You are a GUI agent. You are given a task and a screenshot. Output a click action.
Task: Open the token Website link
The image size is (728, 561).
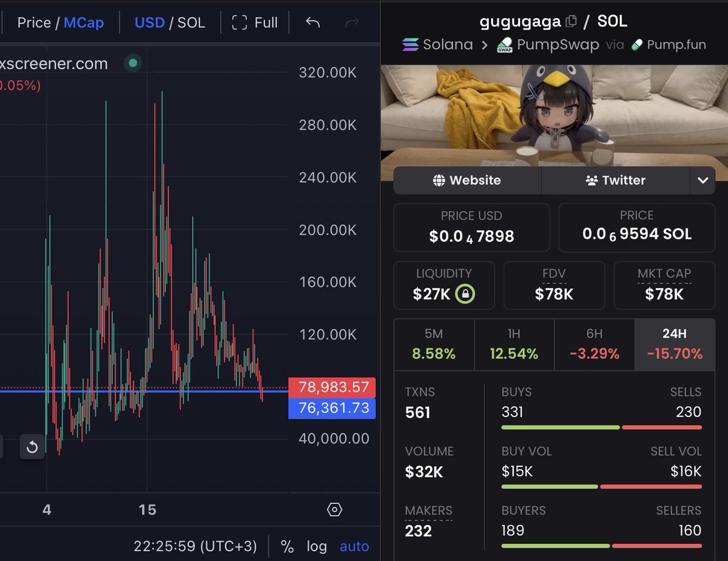[467, 180]
